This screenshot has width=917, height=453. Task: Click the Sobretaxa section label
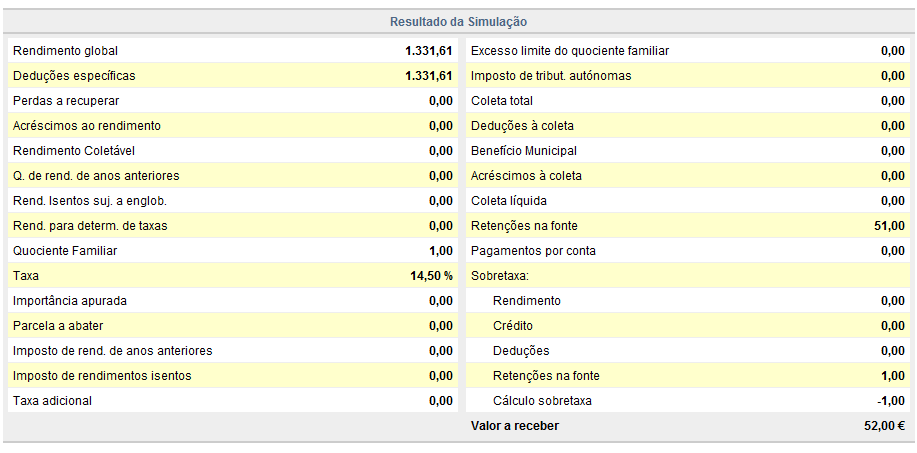tap(499, 276)
